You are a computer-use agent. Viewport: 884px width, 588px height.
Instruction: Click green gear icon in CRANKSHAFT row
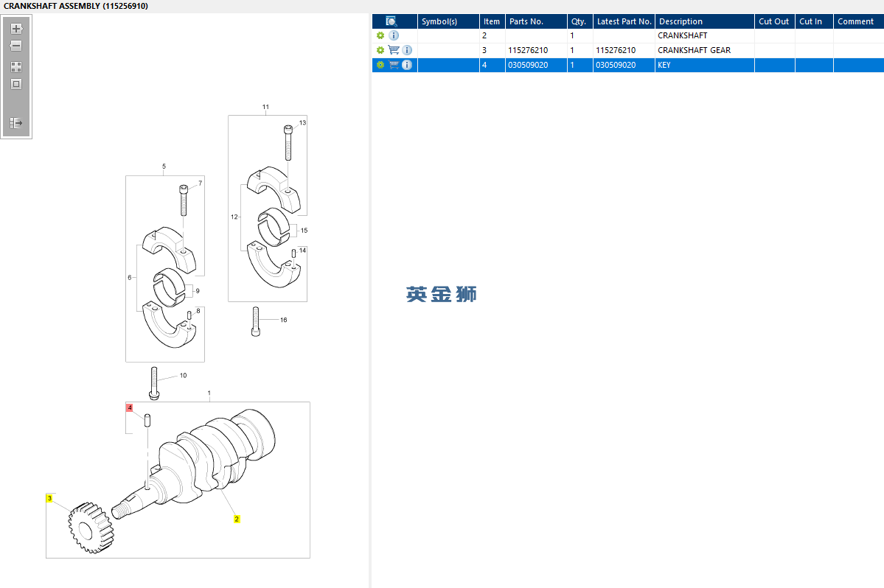coord(380,35)
